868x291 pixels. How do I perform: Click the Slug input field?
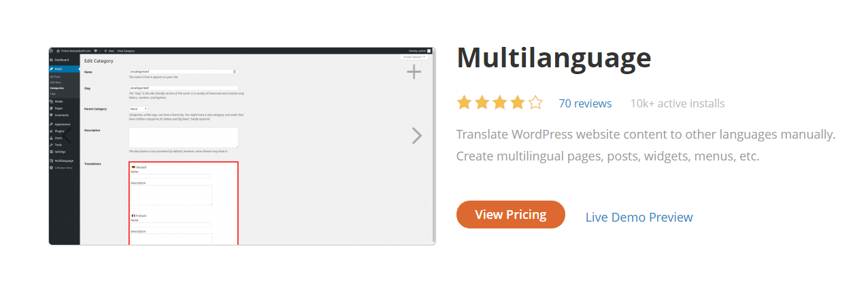pyautogui.click(x=182, y=88)
